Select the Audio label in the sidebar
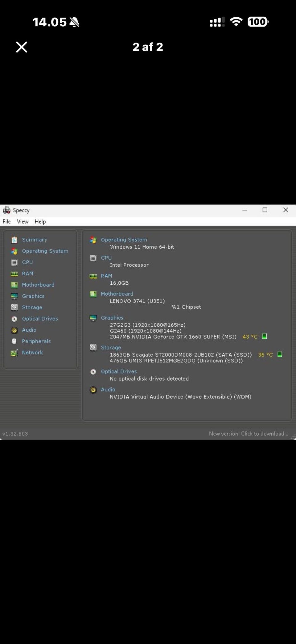 (29, 330)
